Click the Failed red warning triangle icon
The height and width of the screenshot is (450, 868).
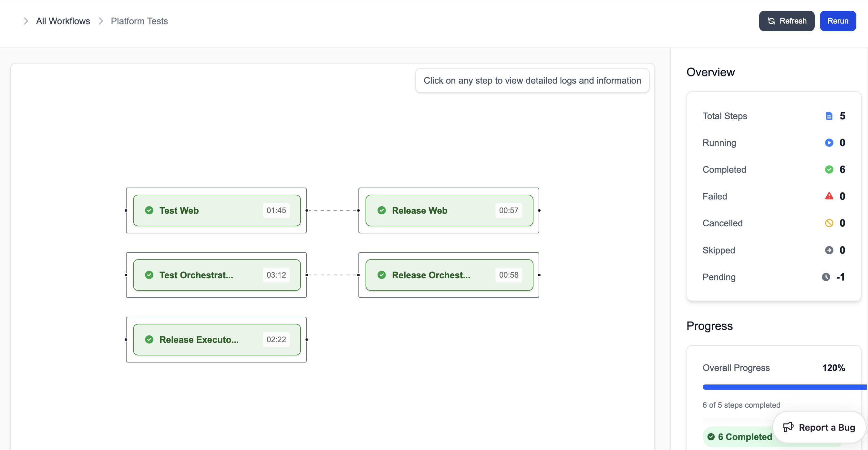[x=829, y=196]
